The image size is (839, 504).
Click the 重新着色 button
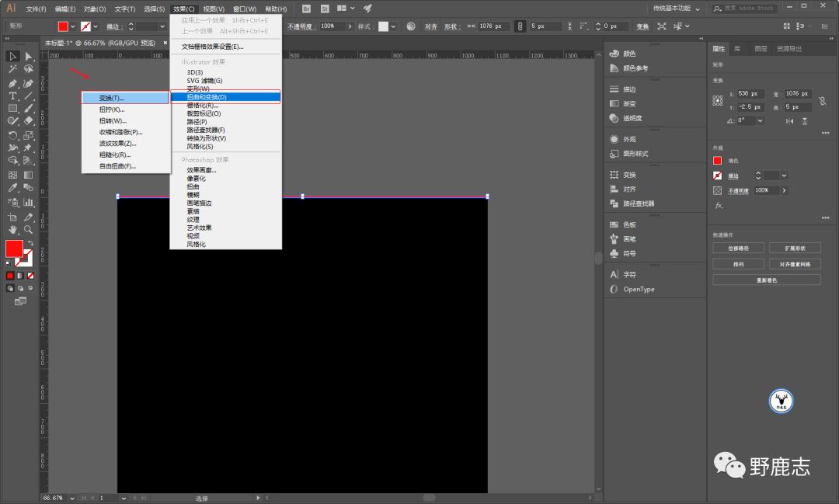766,280
